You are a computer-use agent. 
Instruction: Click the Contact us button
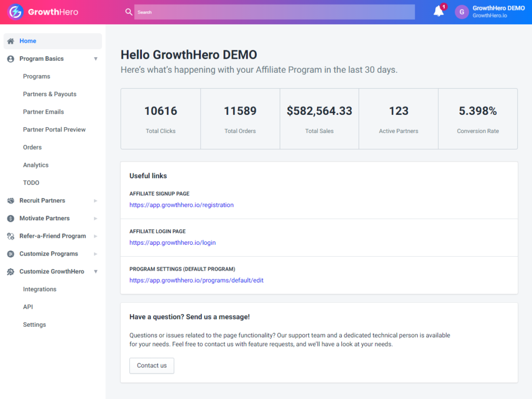[152, 365]
